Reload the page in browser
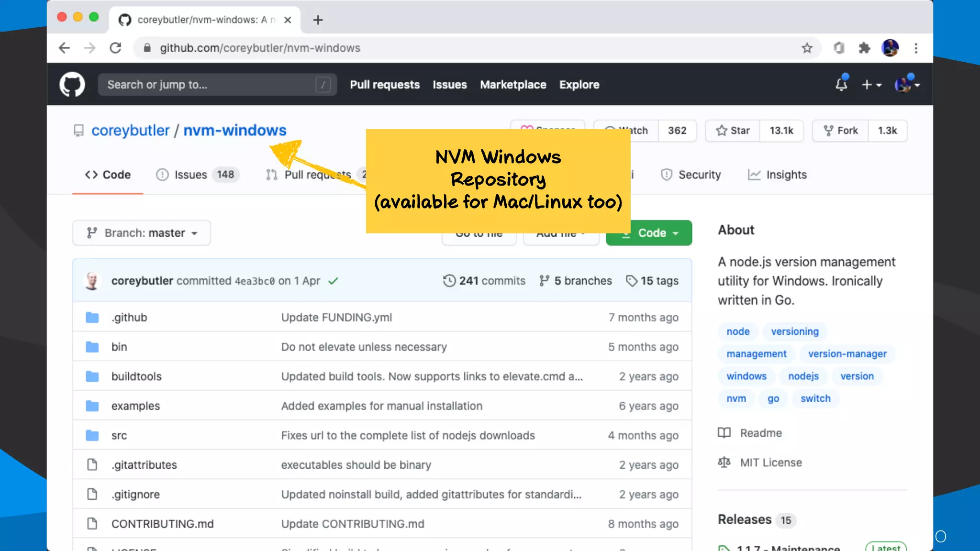The width and height of the screenshot is (980, 551). (115, 48)
